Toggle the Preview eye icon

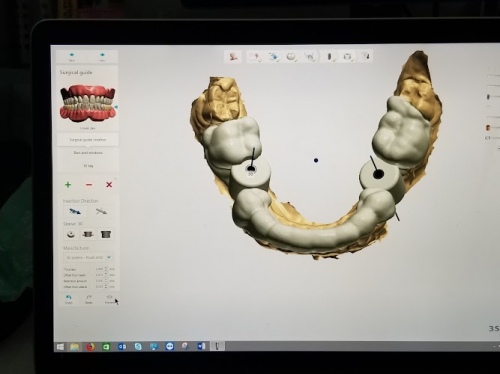pos(109,299)
